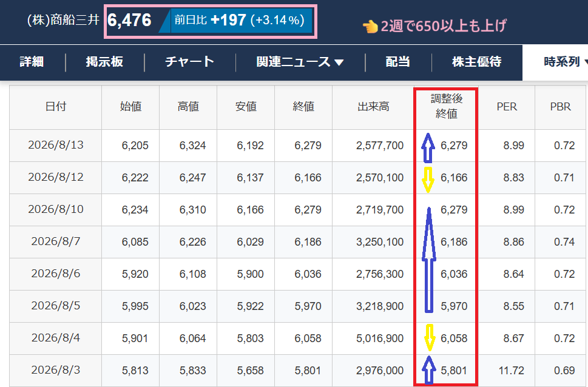Click the 高値 column header
The image size is (588, 387).
(x=188, y=107)
